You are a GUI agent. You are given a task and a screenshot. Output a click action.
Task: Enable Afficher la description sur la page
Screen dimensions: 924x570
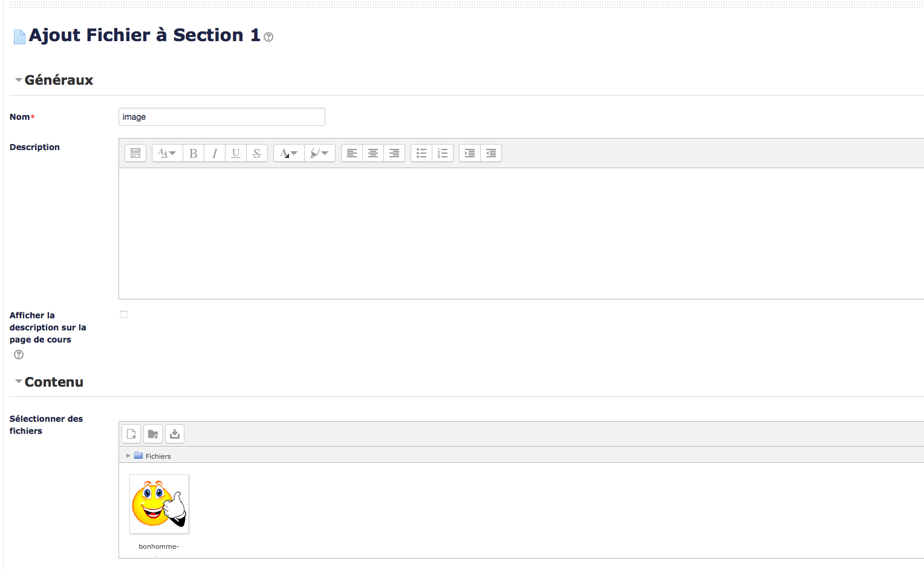pyautogui.click(x=124, y=315)
